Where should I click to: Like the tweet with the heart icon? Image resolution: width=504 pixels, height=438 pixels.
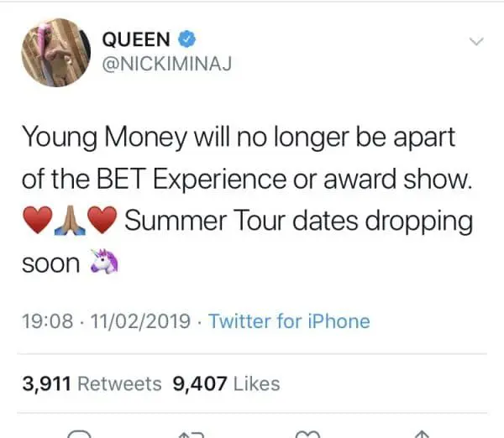pyautogui.click(x=307, y=434)
